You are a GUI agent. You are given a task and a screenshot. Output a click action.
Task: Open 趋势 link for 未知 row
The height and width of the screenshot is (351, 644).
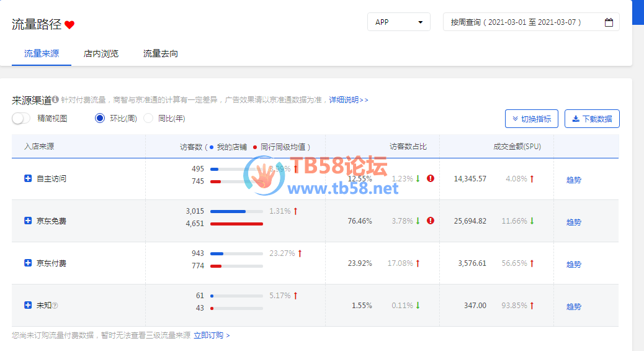coord(574,306)
